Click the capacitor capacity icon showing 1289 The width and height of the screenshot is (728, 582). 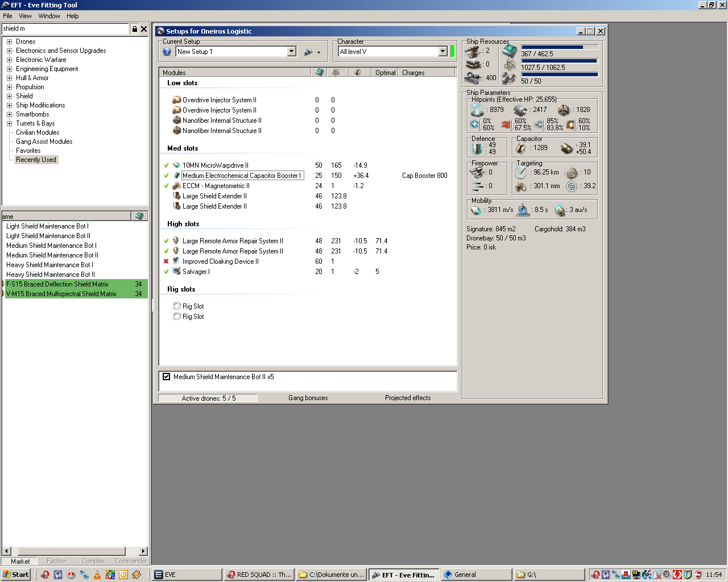click(x=521, y=148)
